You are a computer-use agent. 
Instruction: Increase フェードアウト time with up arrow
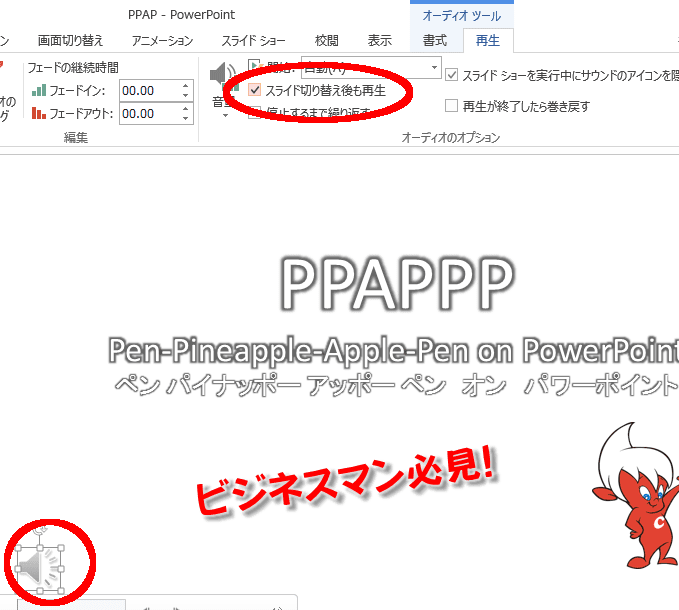point(186,109)
